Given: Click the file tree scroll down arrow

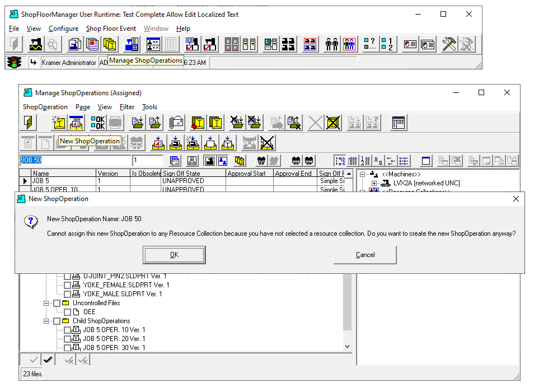Looking at the screenshot, I should [x=347, y=347].
